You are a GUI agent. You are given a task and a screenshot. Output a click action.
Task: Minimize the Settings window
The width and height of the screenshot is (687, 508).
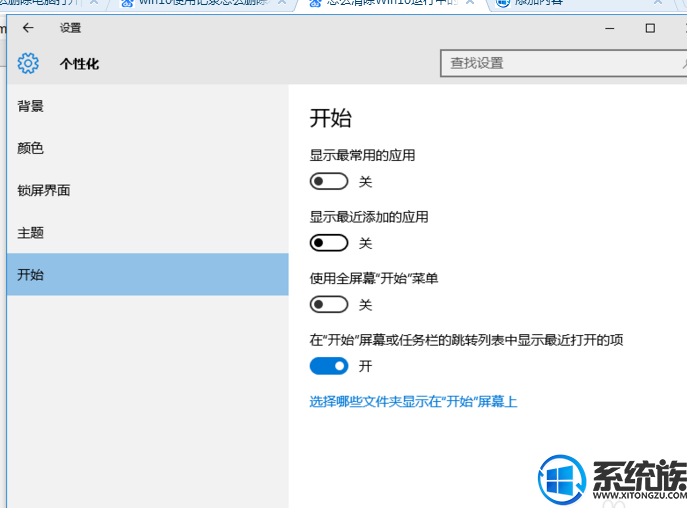[x=609, y=28]
